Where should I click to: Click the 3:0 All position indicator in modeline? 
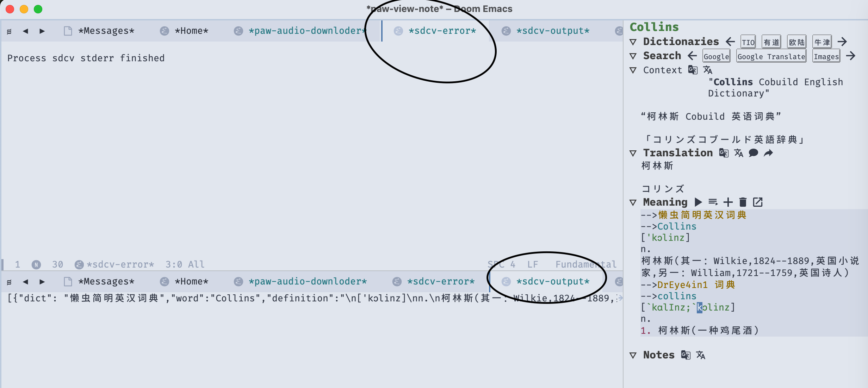point(185,264)
